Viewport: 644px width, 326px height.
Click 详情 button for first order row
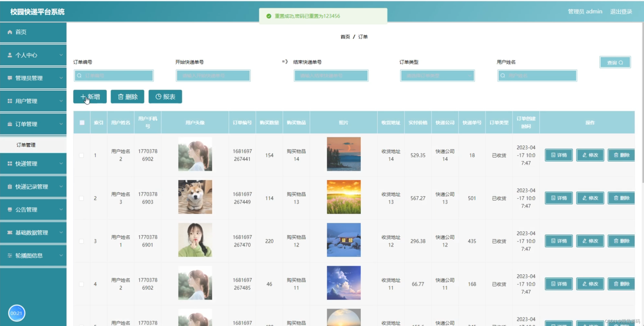[x=559, y=155]
